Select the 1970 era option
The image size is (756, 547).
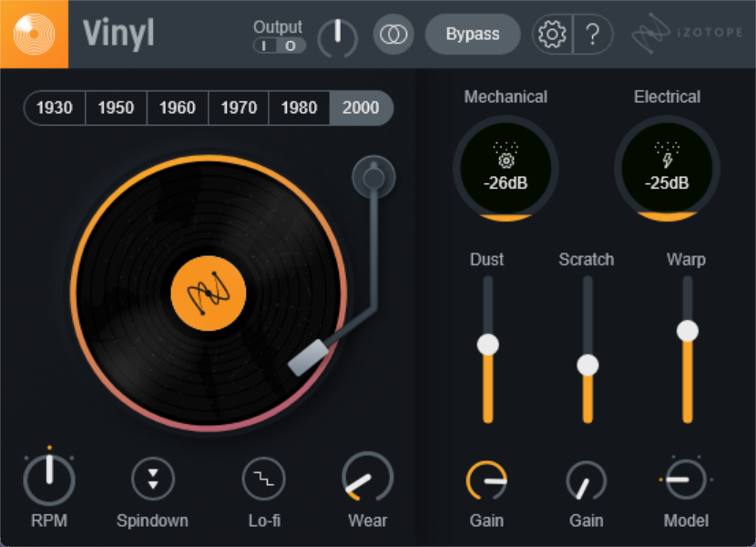[x=239, y=108]
